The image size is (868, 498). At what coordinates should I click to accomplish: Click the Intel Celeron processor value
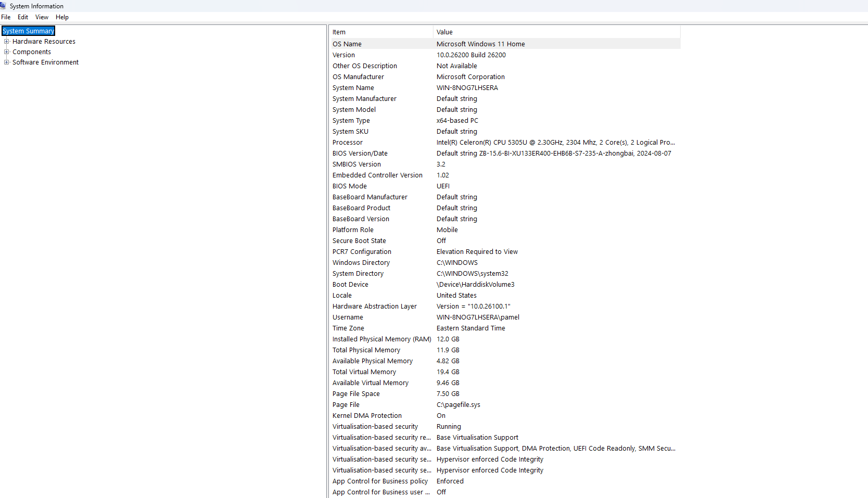tap(556, 143)
